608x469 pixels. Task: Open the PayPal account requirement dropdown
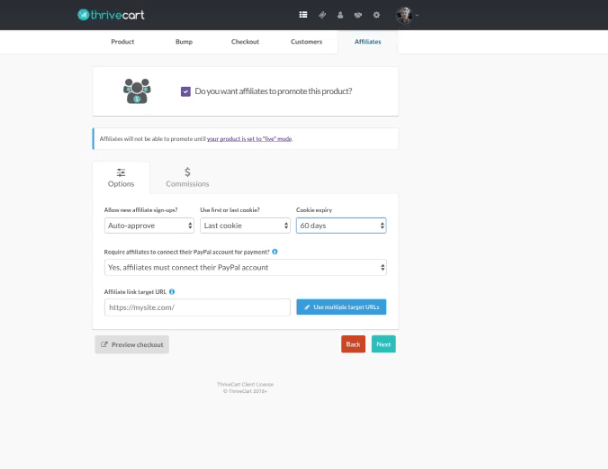[245, 267]
